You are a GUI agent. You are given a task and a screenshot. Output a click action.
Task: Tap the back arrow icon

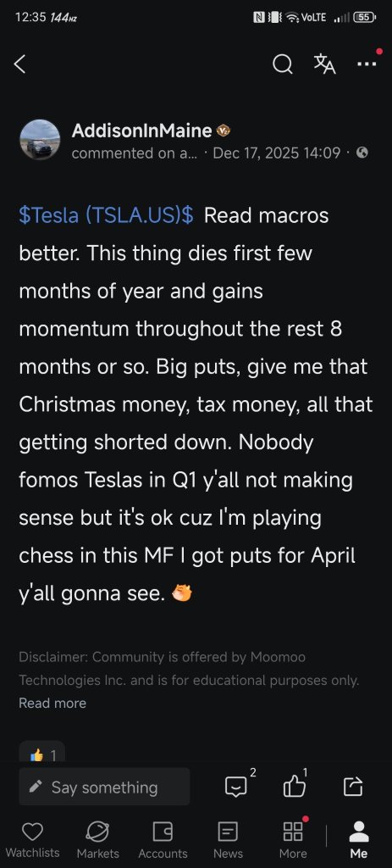click(x=20, y=64)
